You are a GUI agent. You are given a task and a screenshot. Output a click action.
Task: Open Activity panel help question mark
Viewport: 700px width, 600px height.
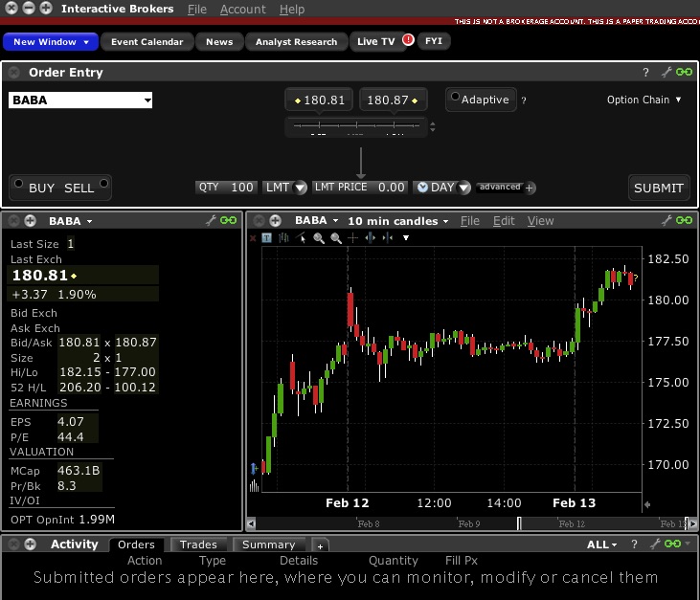click(634, 544)
